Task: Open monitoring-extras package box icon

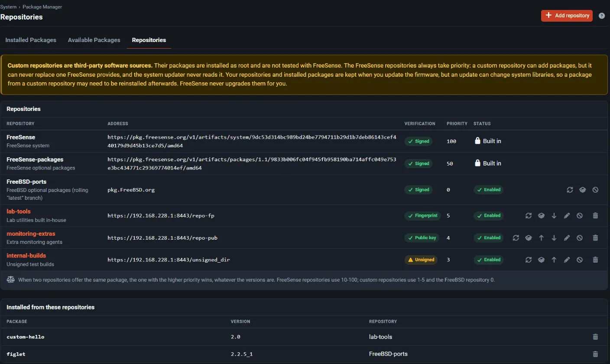Action: (x=529, y=237)
